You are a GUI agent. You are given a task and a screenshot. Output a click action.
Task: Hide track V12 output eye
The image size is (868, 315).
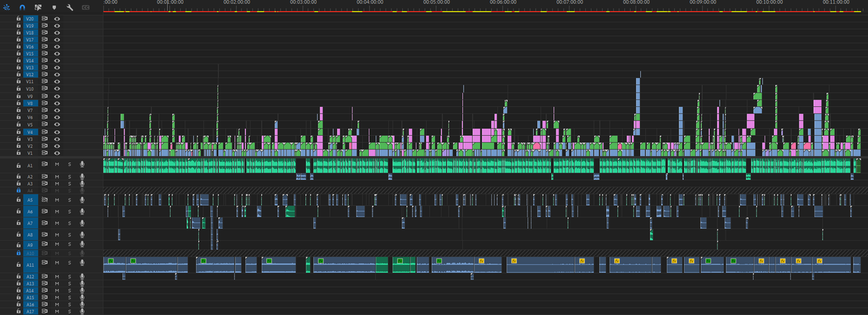click(56, 74)
